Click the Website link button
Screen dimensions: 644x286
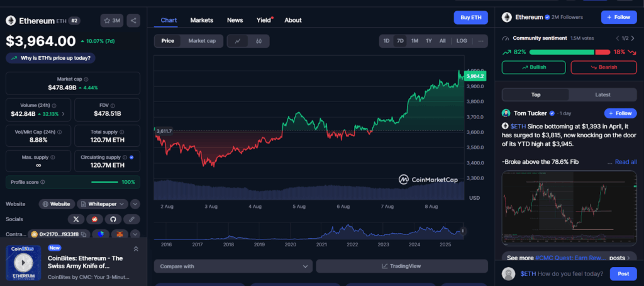(57, 203)
